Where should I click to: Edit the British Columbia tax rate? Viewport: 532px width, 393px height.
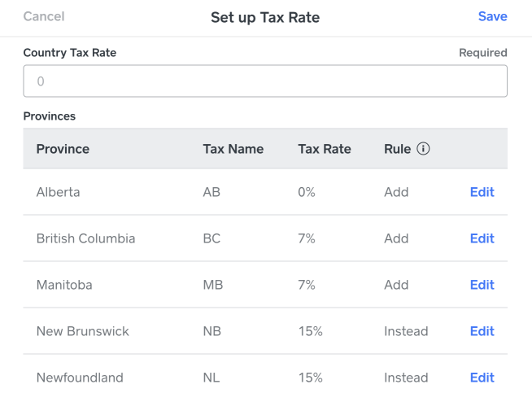click(482, 238)
